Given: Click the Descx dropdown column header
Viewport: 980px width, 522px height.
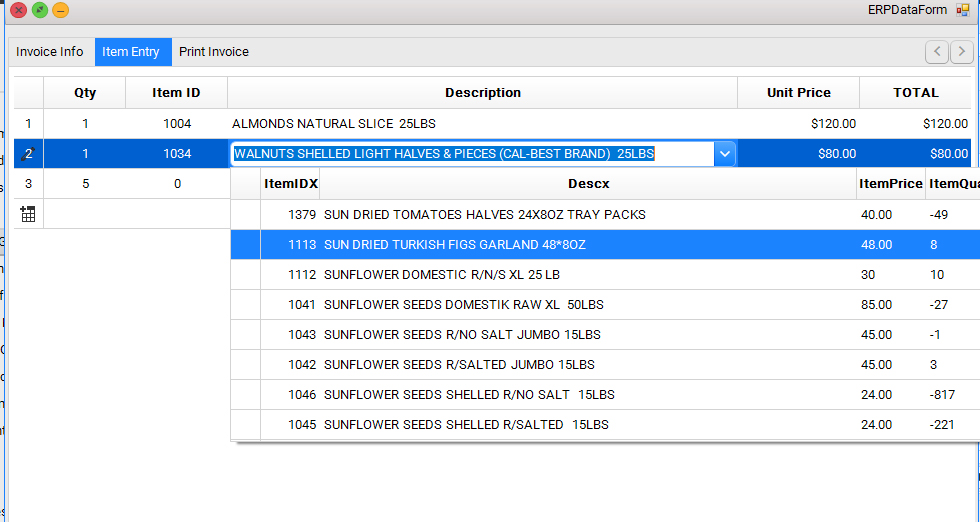Looking at the screenshot, I should point(588,184).
